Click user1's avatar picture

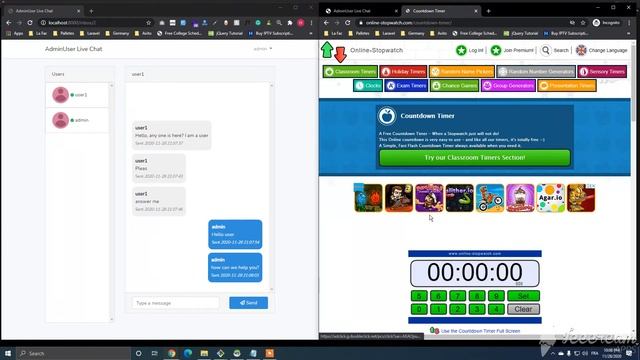point(60,95)
